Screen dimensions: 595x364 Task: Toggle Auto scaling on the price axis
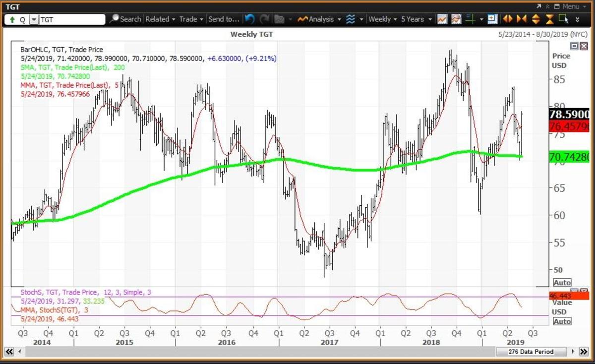pos(562,283)
